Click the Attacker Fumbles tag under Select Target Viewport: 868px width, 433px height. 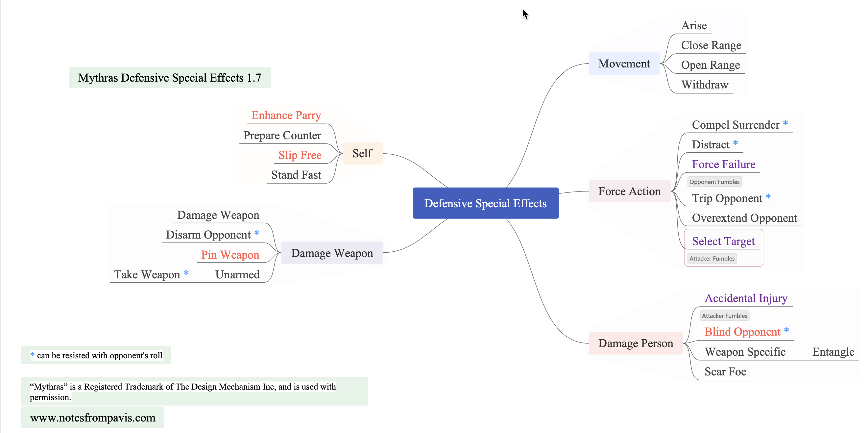pyautogui.click(x=711, y=258)
